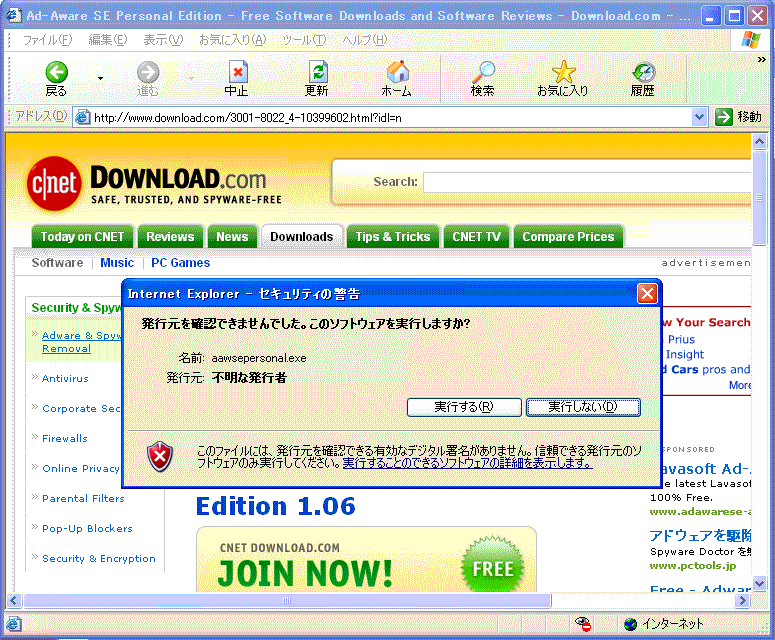
Task: Click the IE icon in title bar
Action: click(x=13, y=15)
